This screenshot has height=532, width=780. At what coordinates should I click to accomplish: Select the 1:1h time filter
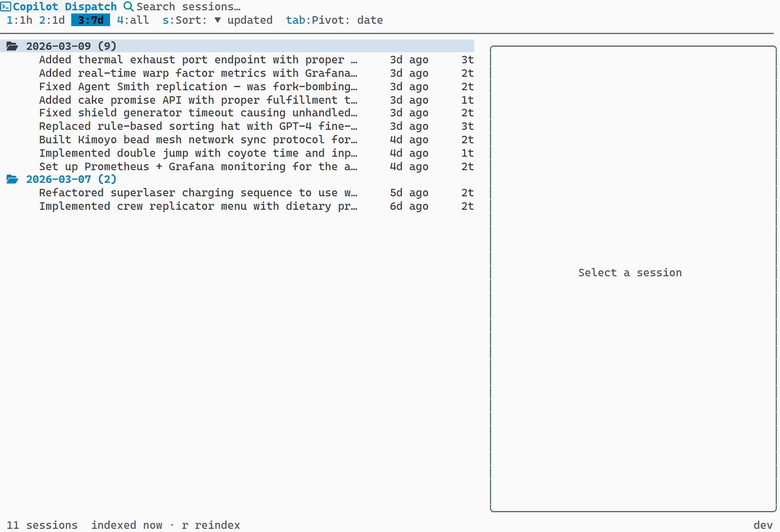click(19, 20)
